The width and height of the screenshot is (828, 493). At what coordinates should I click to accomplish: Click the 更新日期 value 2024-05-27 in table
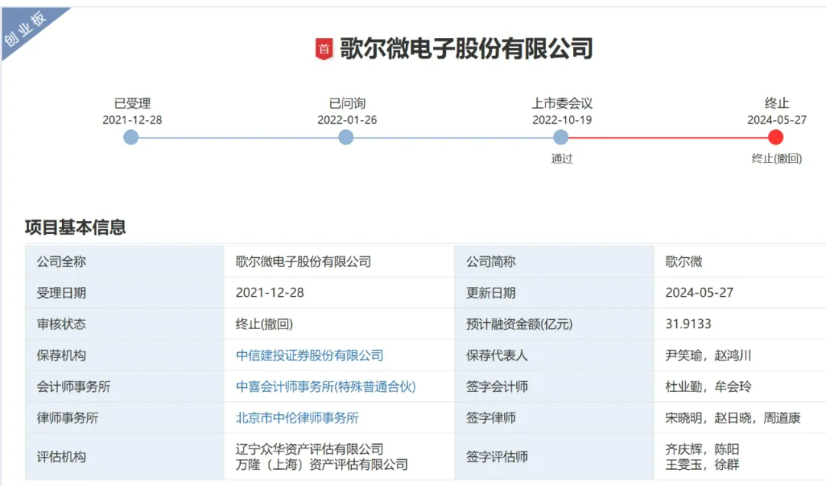click(699, 293)
